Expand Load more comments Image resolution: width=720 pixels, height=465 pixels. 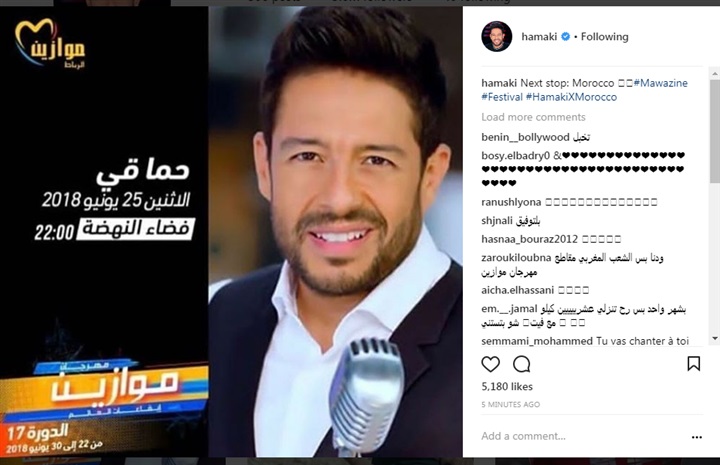[533, 117]
